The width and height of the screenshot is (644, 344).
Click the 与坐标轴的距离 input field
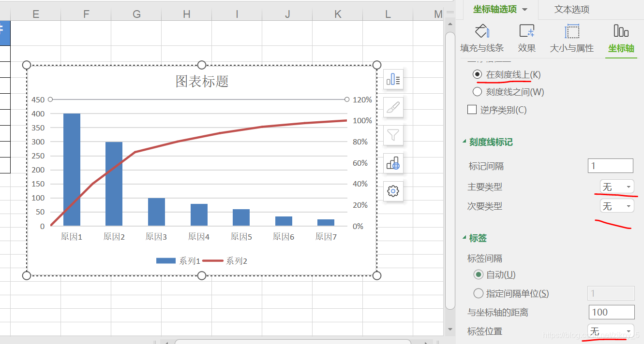pos(612,312)
